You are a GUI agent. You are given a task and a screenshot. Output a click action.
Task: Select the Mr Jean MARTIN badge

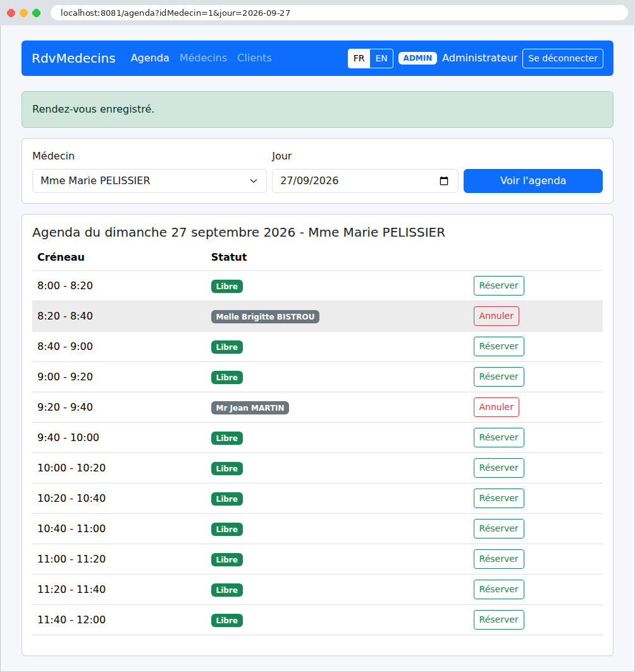tap(250, 408)
